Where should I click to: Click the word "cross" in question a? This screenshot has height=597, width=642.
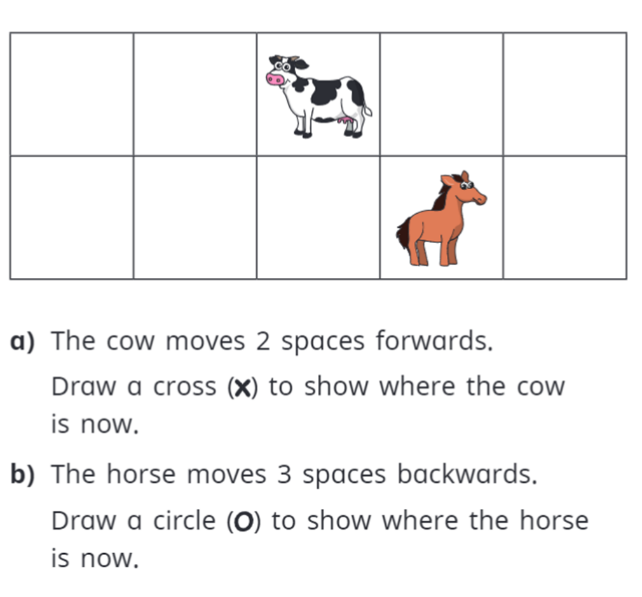tap(185, 388)
